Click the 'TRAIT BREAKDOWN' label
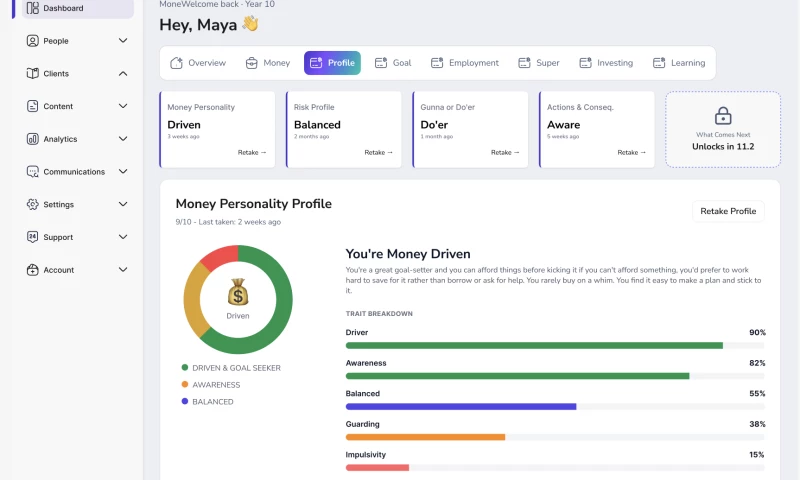The height and width of the screenshot is (480, 800). pos(379,314)
